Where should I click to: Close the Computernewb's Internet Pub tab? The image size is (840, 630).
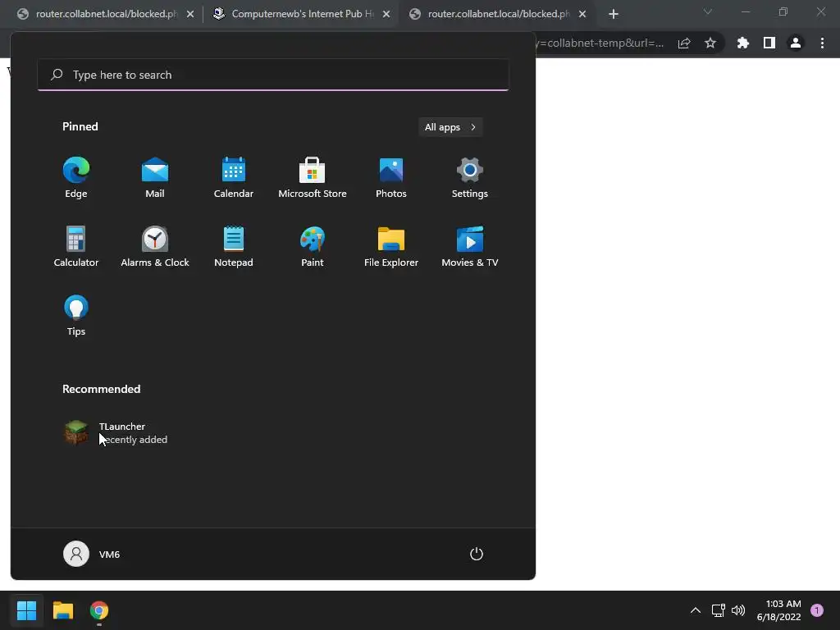click(x=386, y=14)
